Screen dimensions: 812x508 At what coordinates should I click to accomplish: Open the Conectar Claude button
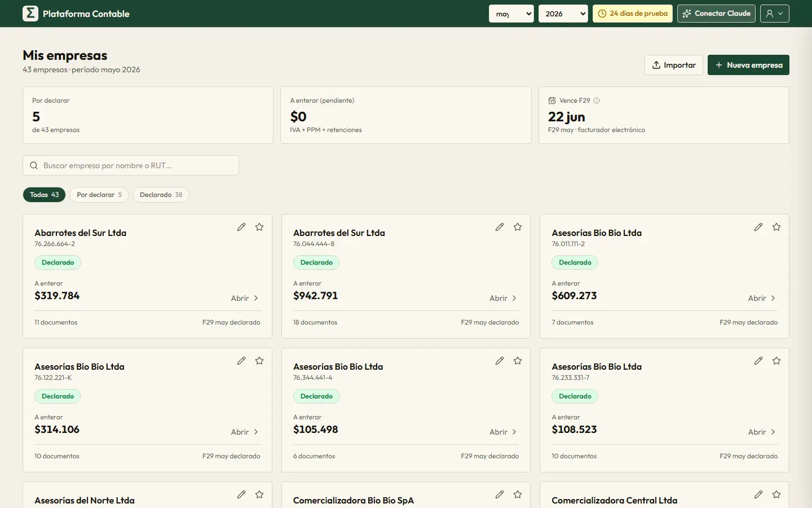[x=717, y=14]
